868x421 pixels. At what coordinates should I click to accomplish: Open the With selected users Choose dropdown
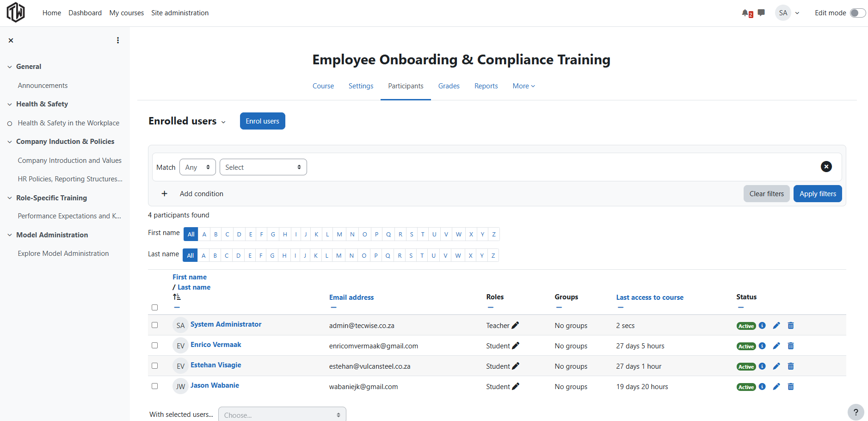[282, 415]
